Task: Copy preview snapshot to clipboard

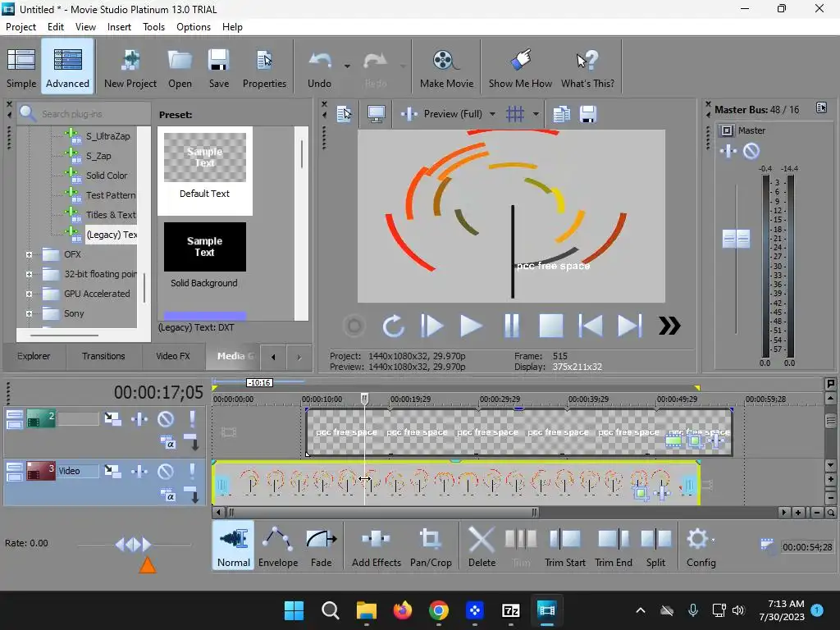Action: pyautogui.click(x=561, y=113)
